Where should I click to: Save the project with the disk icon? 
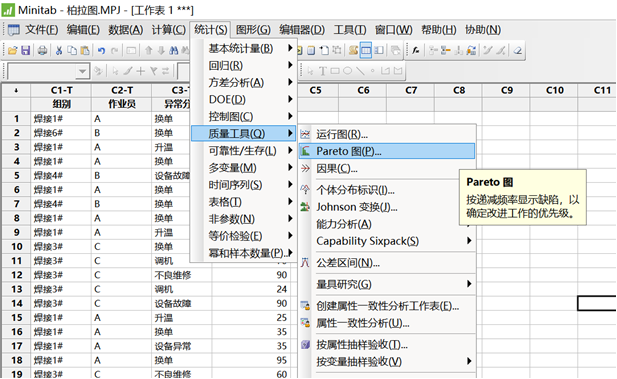pyautogui.click(x=26, y=50)
